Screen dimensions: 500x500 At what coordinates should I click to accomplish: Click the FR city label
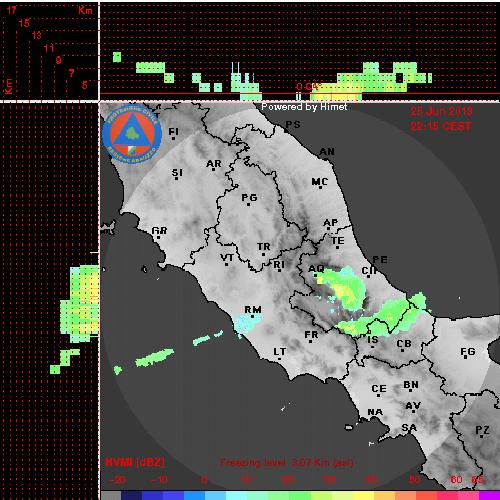(311, 334)
